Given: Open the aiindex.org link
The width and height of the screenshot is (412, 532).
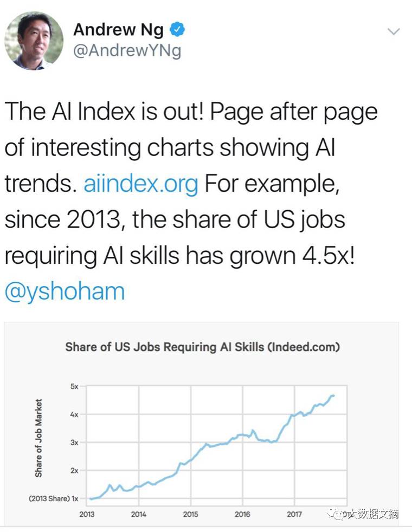Looking at the screenshot, I should (x=141, y=184).
